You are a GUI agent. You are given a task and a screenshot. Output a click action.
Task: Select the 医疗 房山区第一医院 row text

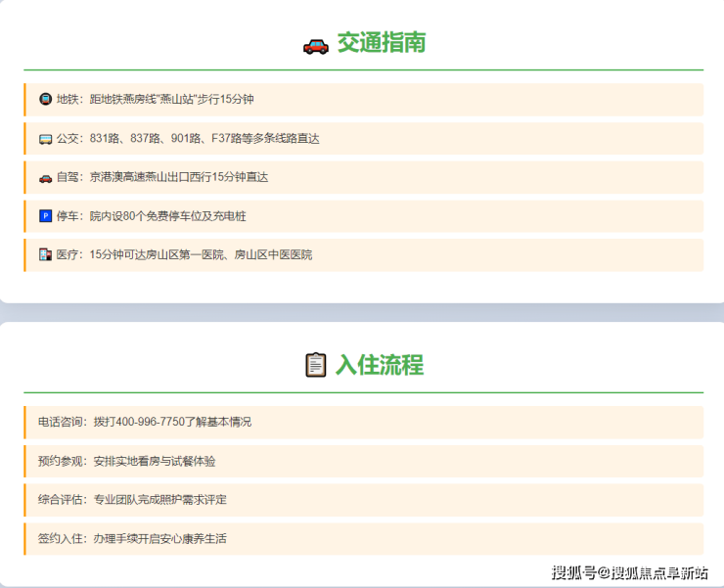(184, 255)
